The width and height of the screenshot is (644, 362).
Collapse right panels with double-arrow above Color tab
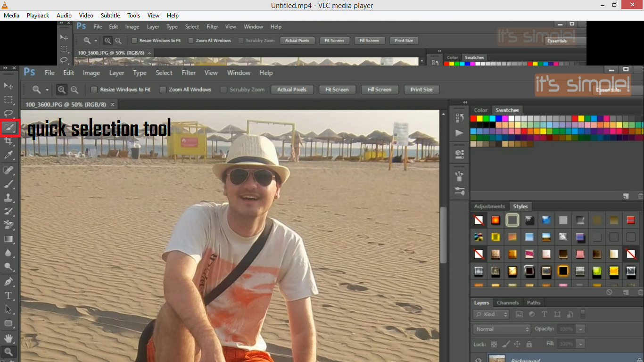465,102
